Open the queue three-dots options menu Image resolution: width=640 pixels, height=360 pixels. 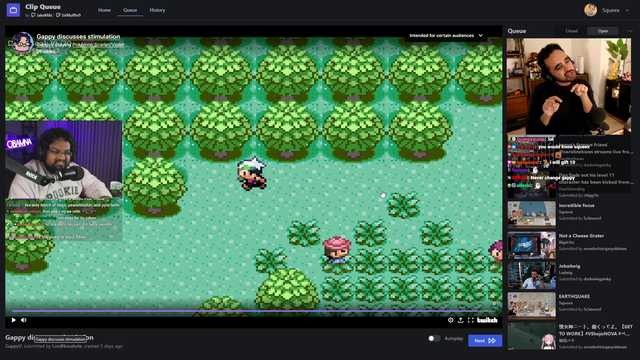point(630,31)
